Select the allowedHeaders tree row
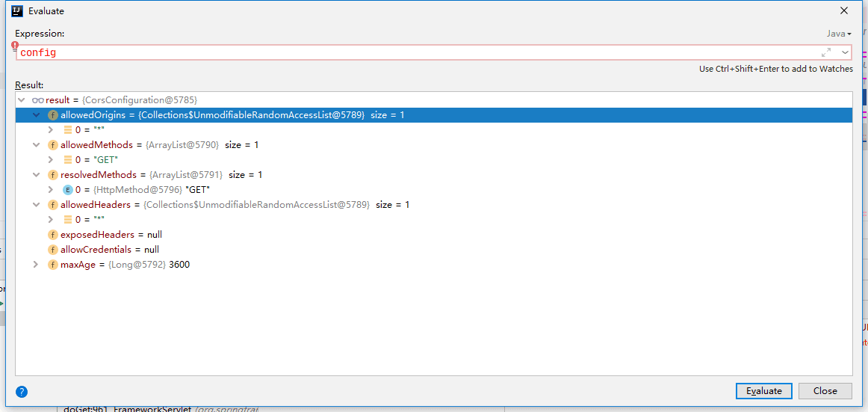The width and height of the screenshot is (868, 412). pos(434,205)
